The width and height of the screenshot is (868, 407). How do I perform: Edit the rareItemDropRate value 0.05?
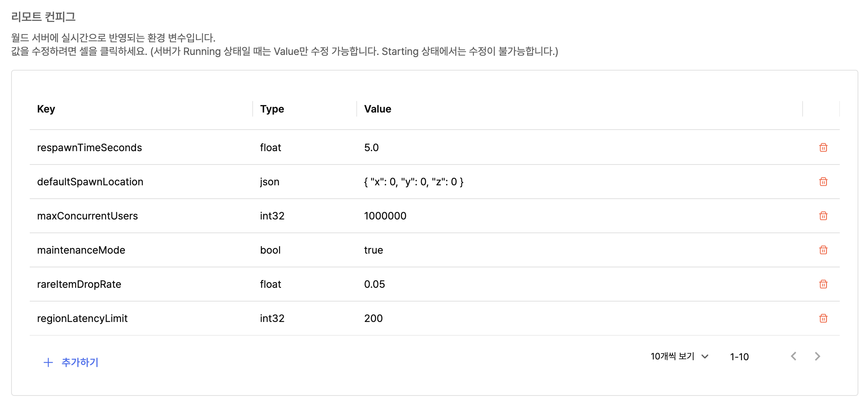click(580, 284)
